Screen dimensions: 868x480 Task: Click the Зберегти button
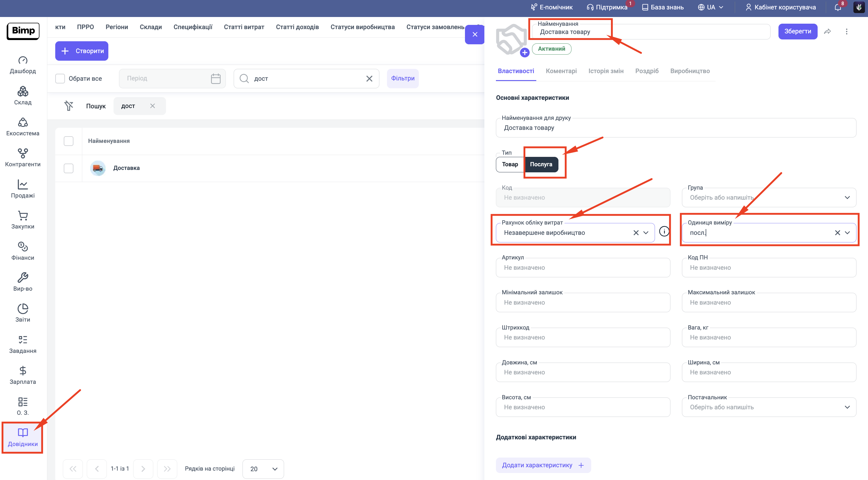point(797,31)
